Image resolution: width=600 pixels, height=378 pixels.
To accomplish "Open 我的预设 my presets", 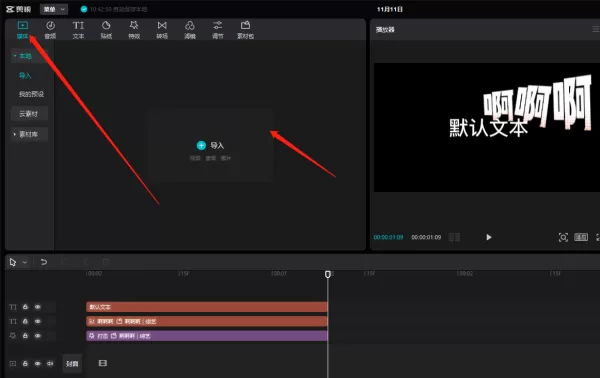I will click(x=31, y=94).
